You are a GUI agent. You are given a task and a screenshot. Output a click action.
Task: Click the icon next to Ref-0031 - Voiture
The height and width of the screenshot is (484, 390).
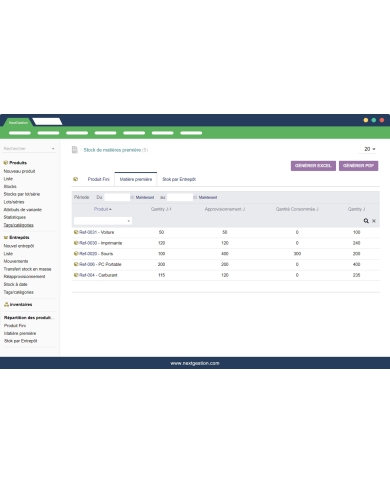click(x=76, y=232)
